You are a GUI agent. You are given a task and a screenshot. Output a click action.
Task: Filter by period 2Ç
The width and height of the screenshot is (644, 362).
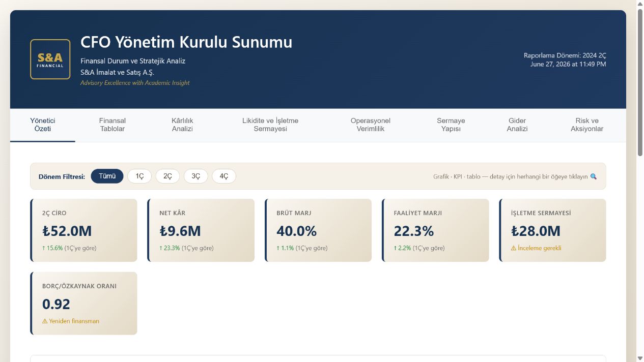click(x=167, y=176)
